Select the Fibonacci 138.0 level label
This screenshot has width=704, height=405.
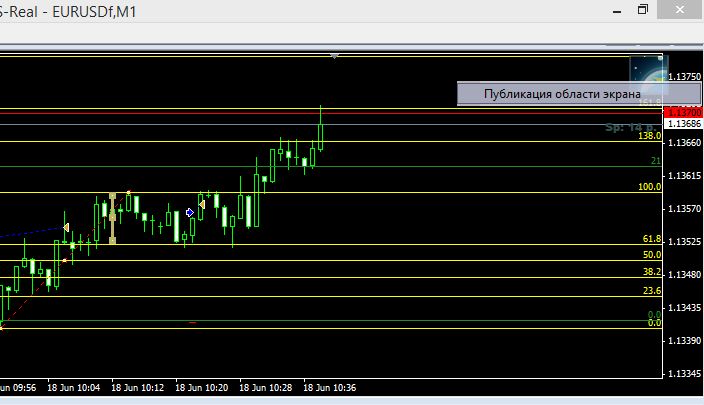649,136
